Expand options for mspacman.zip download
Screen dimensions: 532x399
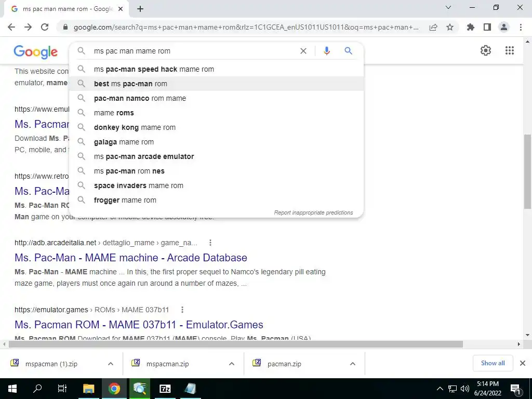click(232, 364)
